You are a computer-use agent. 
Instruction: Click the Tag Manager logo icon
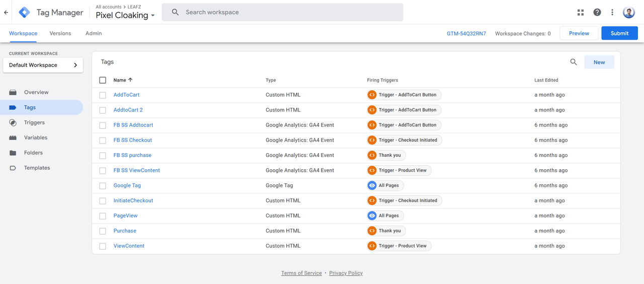pyautogui.click(x=24, y=12)
